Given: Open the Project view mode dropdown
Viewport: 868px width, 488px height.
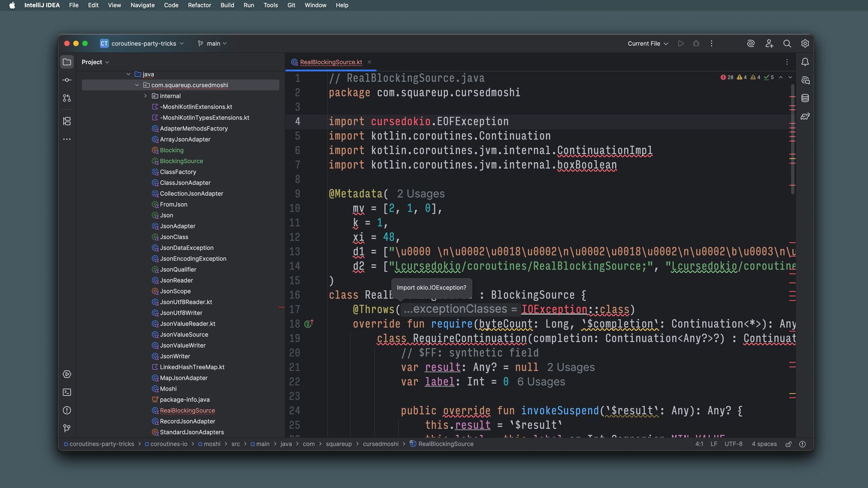Looking at the screenshot, I should click(x=95, y=62).
